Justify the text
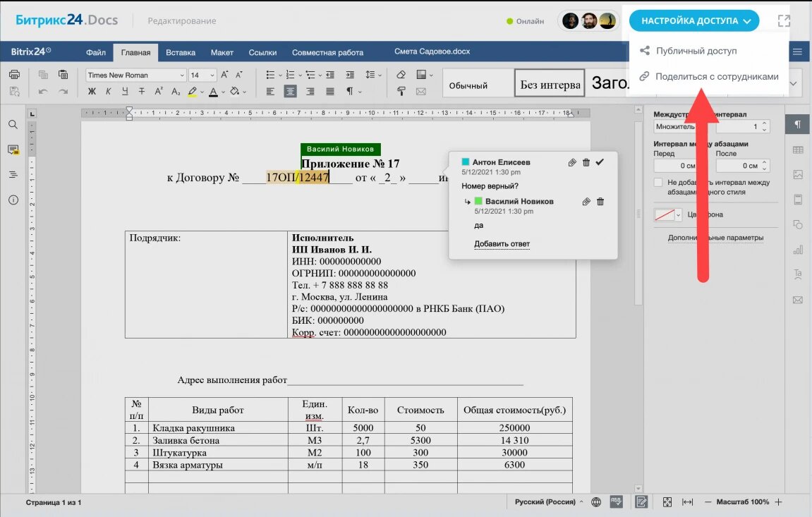The width and height of the screenshot is (812, 517). 330,92
